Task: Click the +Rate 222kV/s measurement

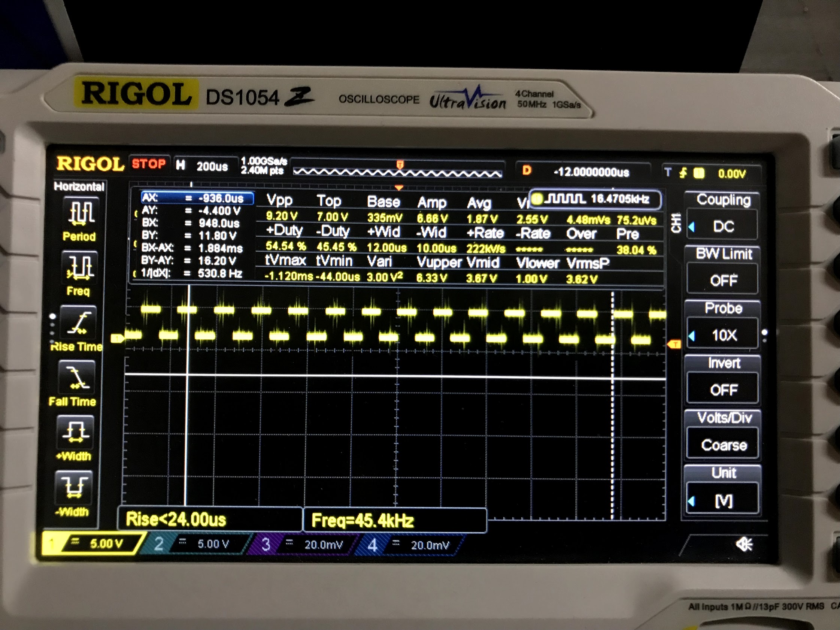Action: (x=486, y=241)
